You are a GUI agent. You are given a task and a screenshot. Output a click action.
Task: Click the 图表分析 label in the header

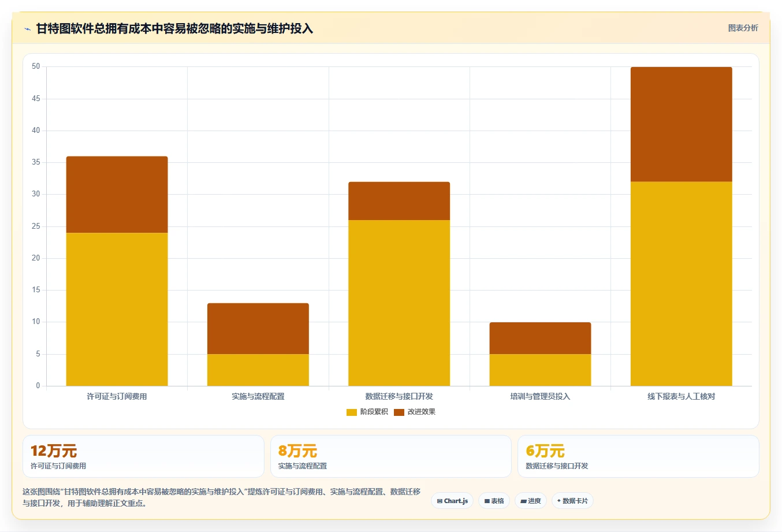(x=743, y=28)
